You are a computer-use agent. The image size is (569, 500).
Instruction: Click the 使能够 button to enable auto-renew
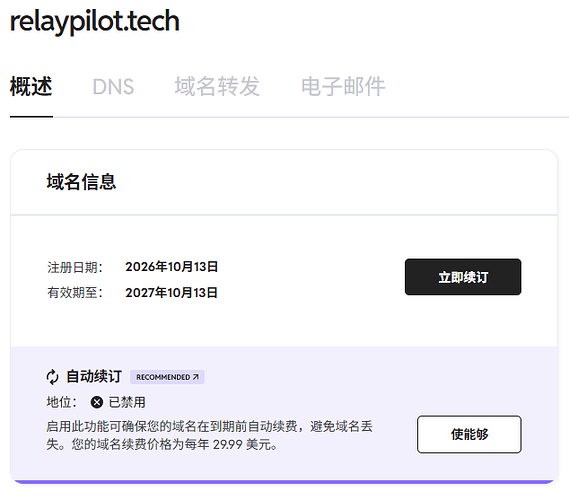pos(469,434)
